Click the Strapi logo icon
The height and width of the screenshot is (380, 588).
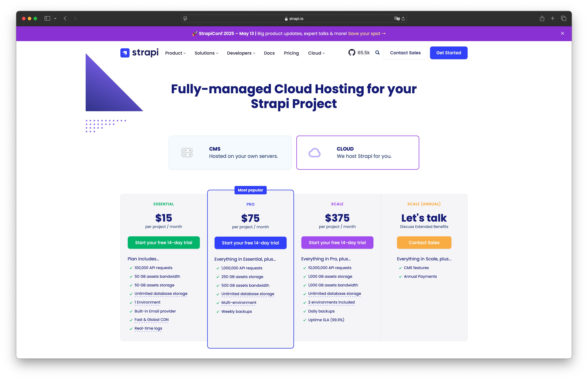125,53
